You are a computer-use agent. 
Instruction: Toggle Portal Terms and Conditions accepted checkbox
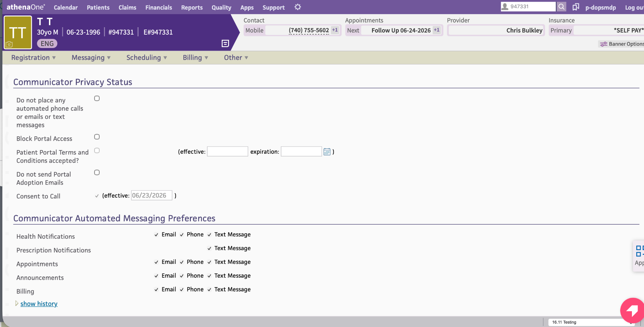point(97,150)
